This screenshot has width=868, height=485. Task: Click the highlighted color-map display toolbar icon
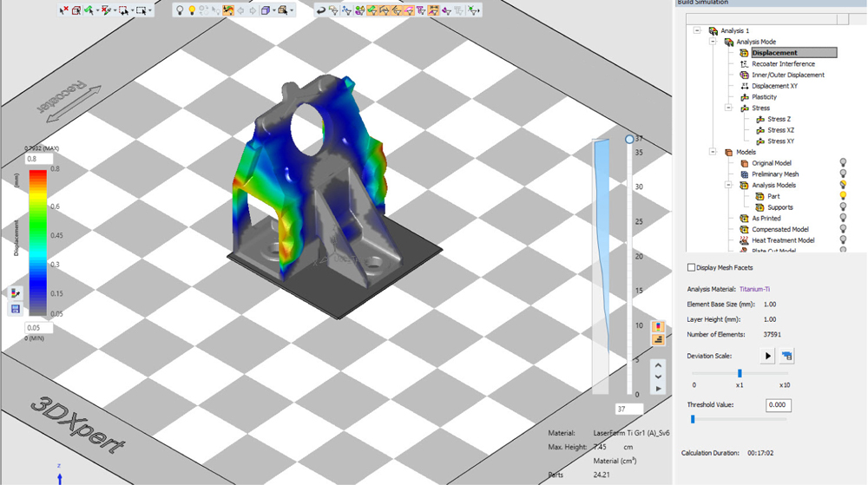point(228,10)
